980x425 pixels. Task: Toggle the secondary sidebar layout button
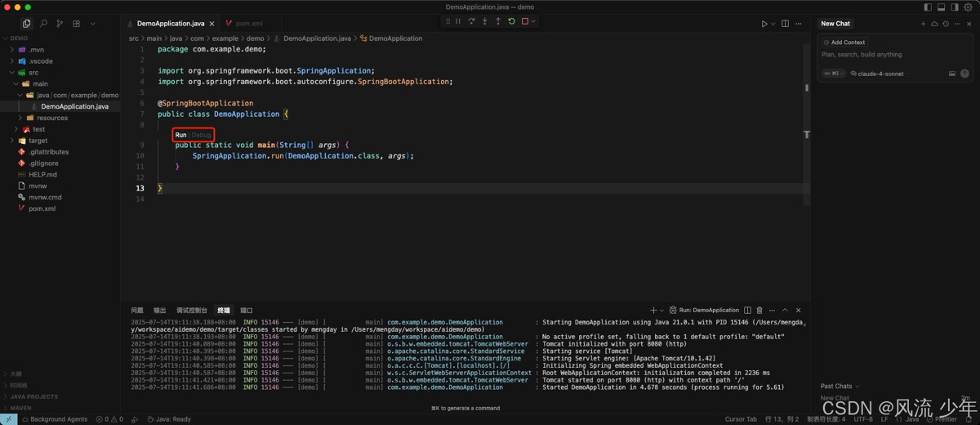click(x=954, y=7)
